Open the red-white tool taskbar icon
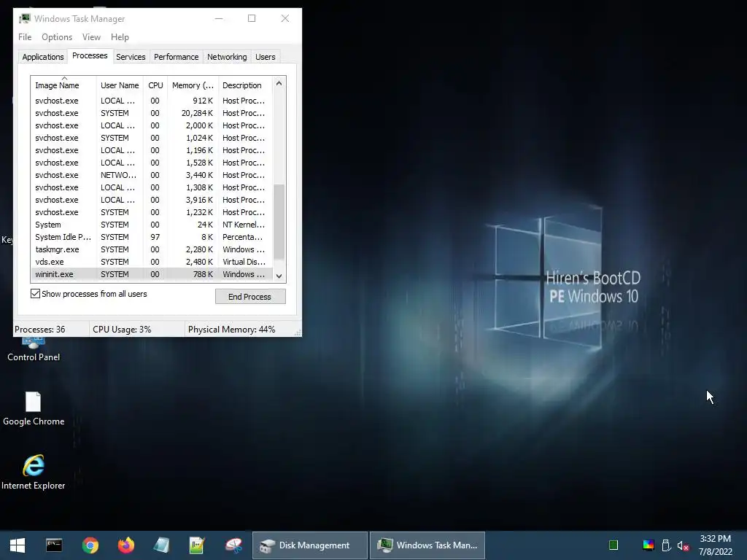The image size is (747, 560). click(x=233, y=545)
